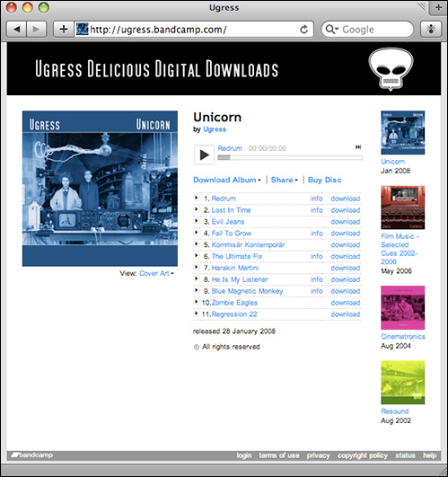Go back with the browser arrow

tap(17, 30)
